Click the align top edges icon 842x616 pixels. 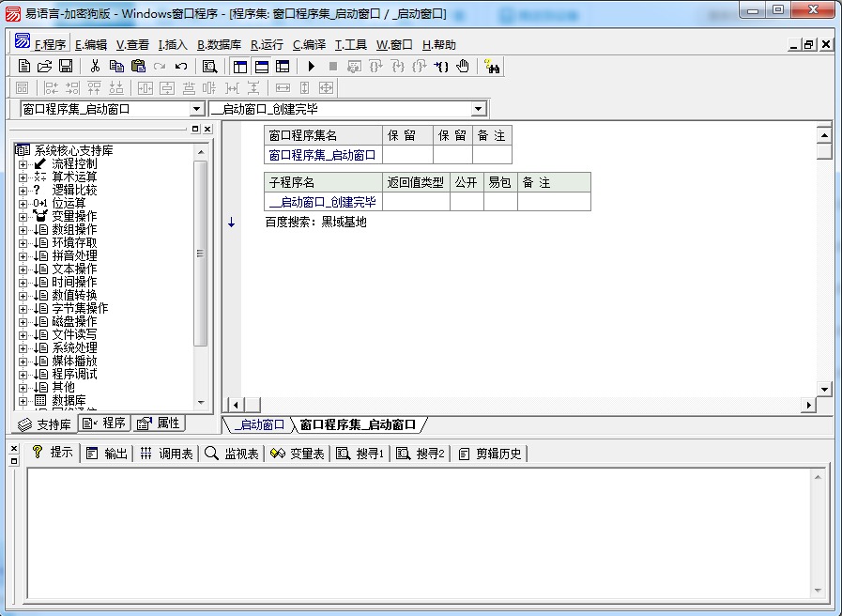click(x=94, y=87)
